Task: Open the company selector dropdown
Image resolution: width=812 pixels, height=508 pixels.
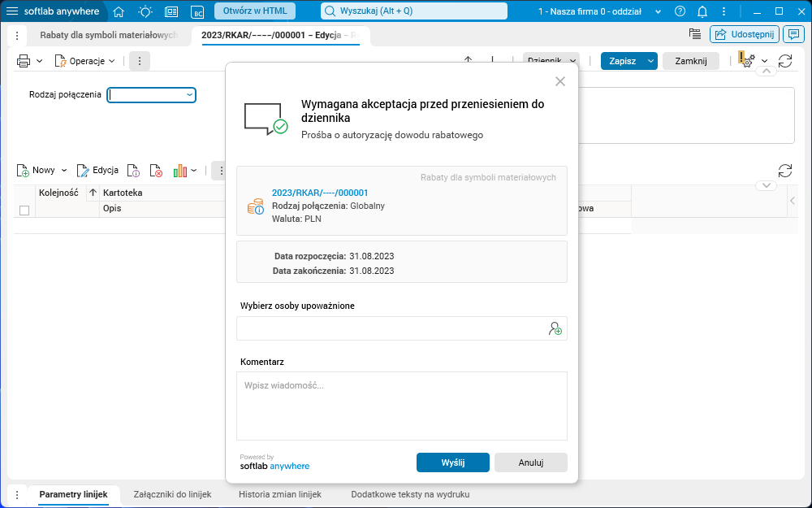Action: 659,11
